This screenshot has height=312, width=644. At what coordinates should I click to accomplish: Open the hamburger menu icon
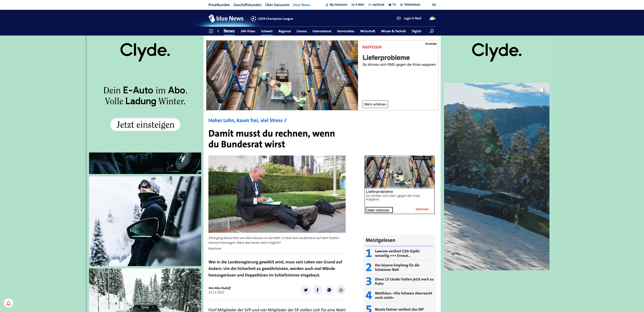pyautogui.click(x=211, y=31)
